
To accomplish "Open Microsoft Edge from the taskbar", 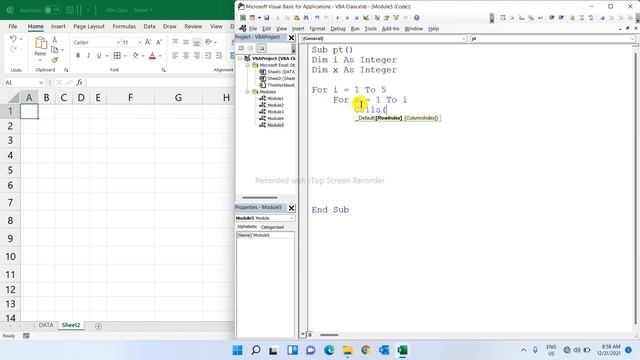I will point(329,350).
